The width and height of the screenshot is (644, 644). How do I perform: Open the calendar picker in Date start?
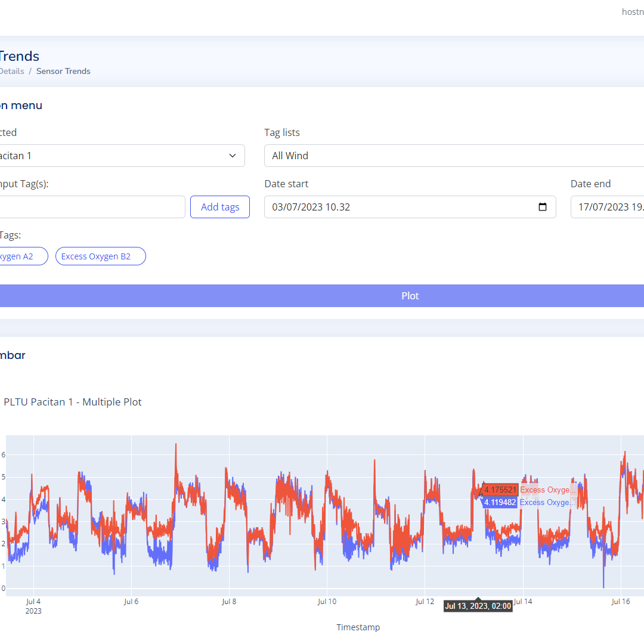pos(542,207)
